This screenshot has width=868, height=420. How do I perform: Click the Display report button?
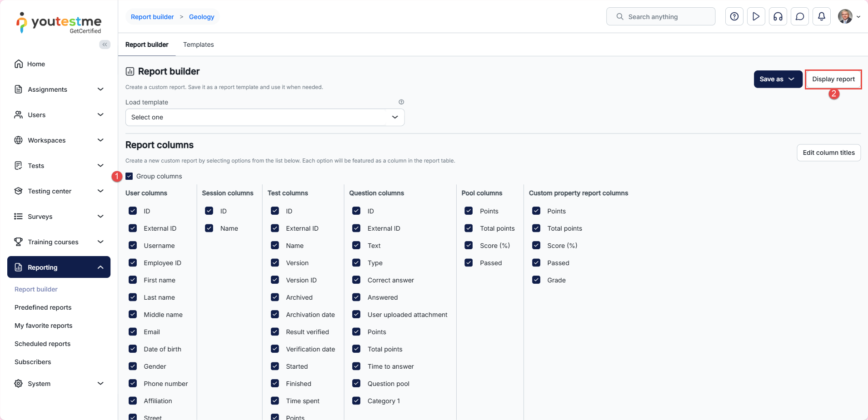[x=833, y=79]
